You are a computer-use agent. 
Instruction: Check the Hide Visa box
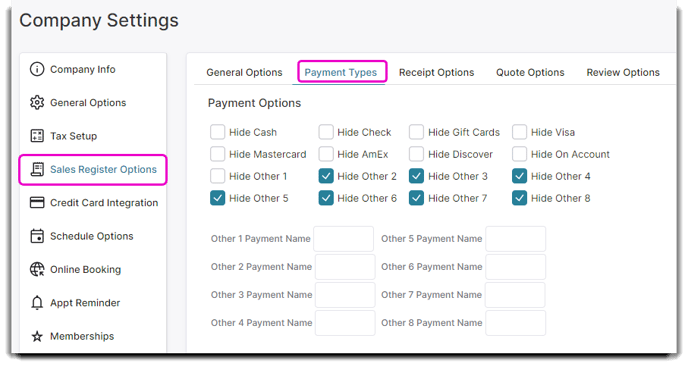(520, 132)
